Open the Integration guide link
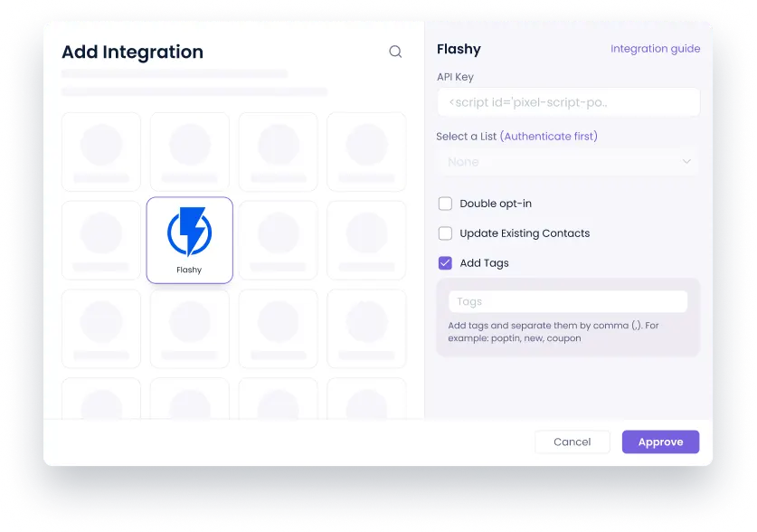Viewport: 757px width, 532px height. (655, 49)
